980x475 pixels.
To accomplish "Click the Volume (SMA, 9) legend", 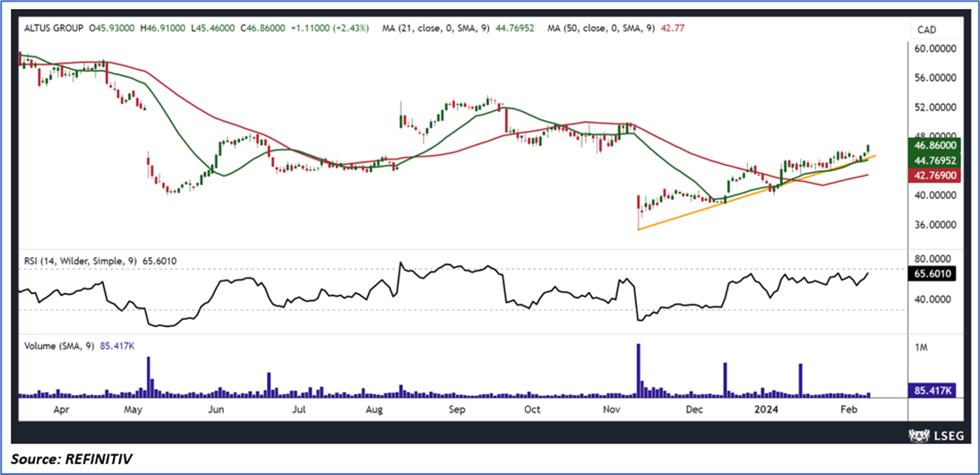I will (x=59, y=344).
